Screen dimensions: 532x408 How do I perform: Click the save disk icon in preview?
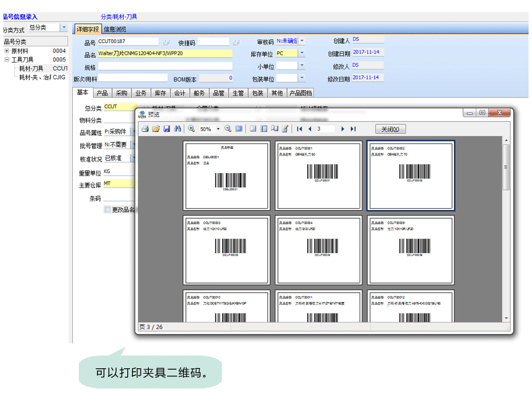(x=166, y=129)
